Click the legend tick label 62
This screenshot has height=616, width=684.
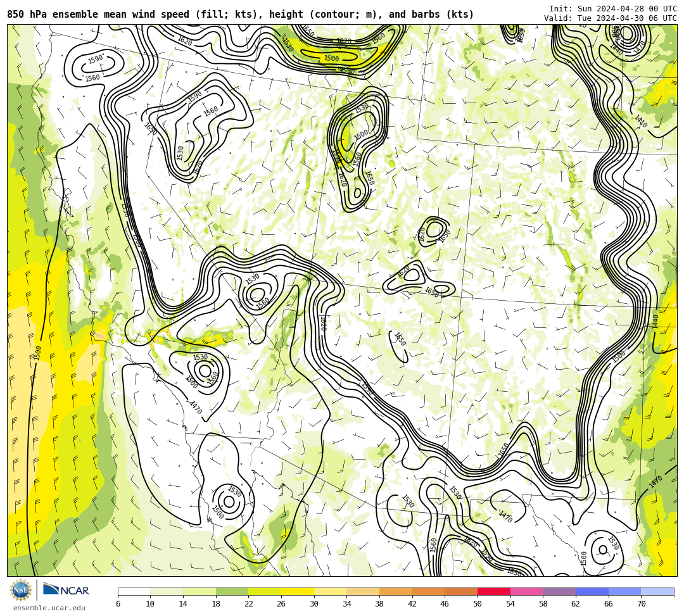tap(576, 604)
